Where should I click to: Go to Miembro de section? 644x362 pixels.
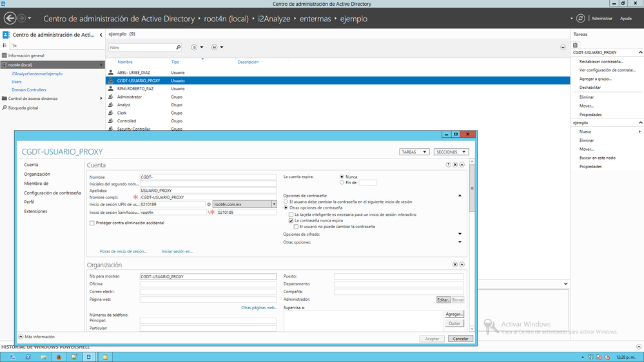36,184
